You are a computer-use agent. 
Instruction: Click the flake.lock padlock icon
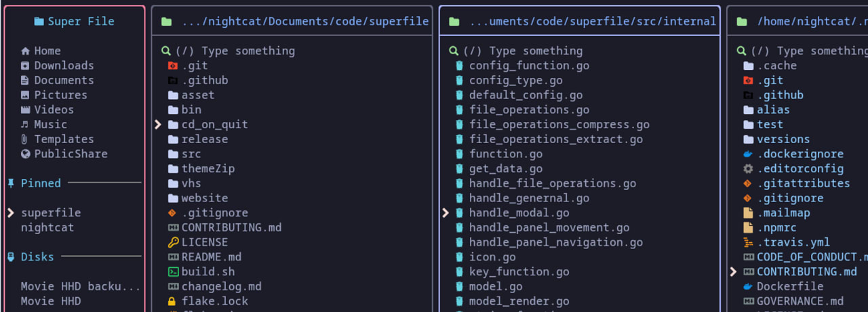point(173,301)
